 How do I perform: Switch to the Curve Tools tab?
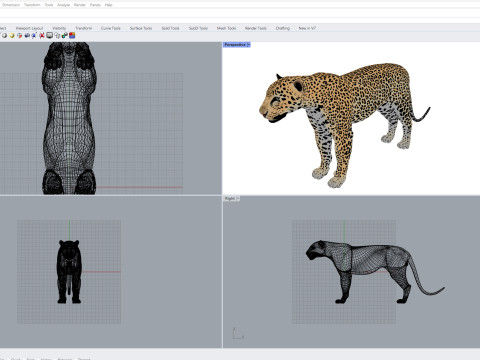(x=111, y=28)
